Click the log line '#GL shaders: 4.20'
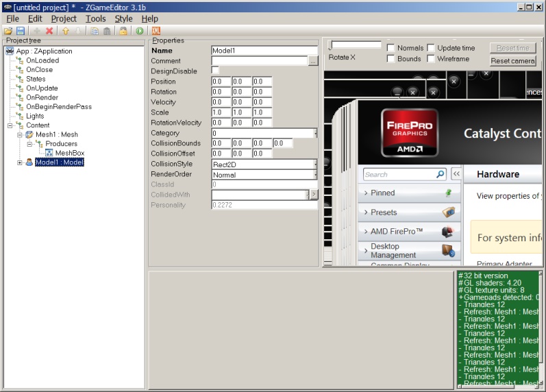546x392 pixels. pos(490,283)
